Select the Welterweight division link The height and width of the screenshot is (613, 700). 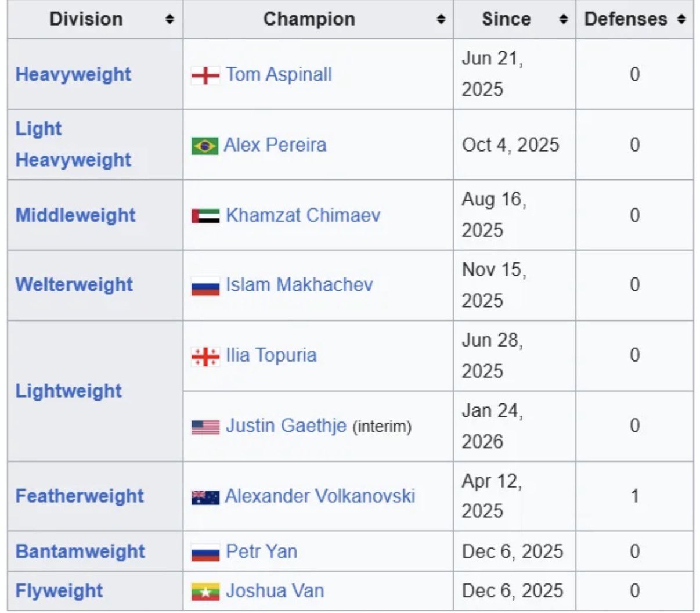point(74,284)
